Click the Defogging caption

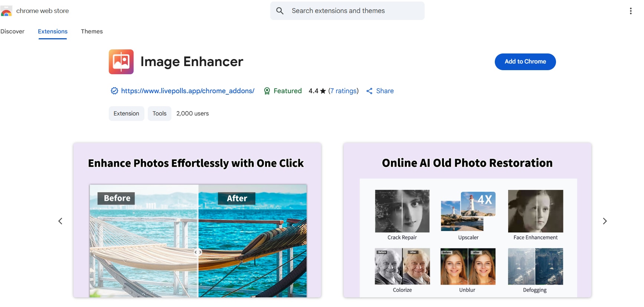tap(535, 290)
